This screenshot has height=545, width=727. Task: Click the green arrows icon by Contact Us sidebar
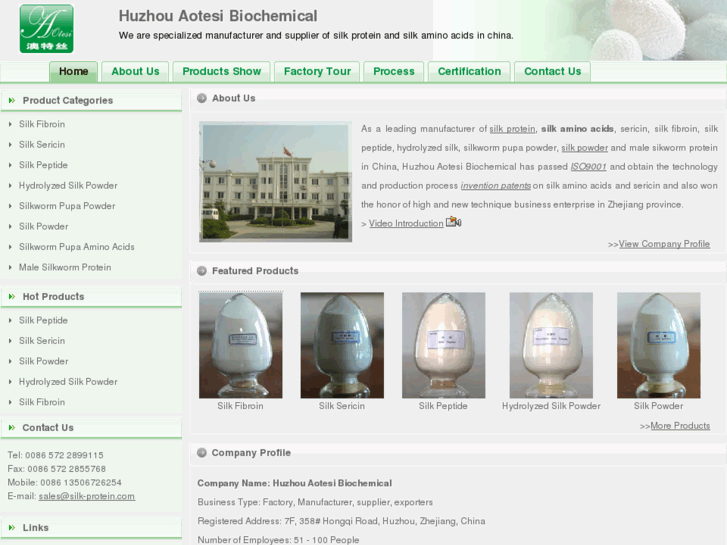[12, 428]
